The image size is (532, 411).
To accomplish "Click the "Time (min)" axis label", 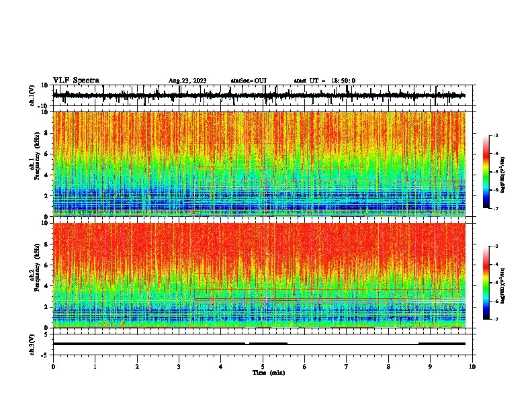I will point(269,373).
